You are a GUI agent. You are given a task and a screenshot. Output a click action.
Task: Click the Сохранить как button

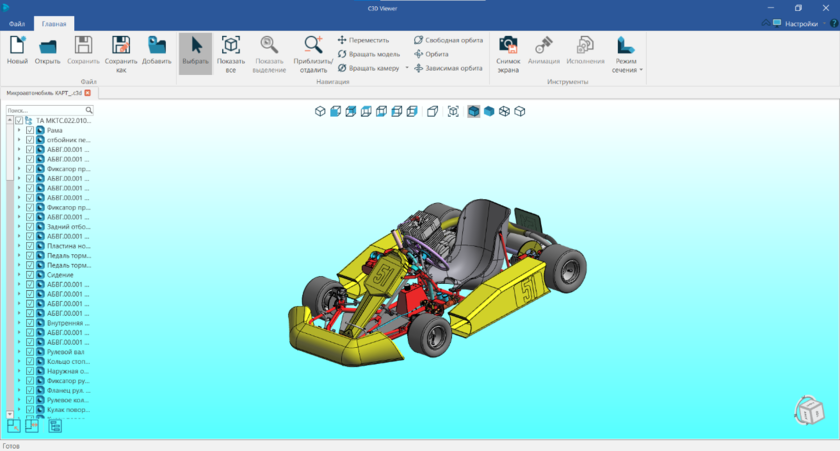[120, 50]
